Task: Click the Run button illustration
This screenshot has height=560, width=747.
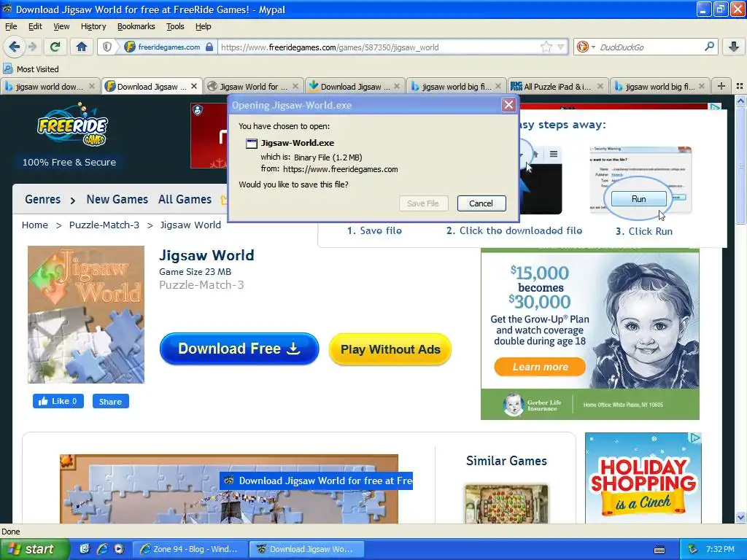Action: pyautogui.click(x=638, y=198)
